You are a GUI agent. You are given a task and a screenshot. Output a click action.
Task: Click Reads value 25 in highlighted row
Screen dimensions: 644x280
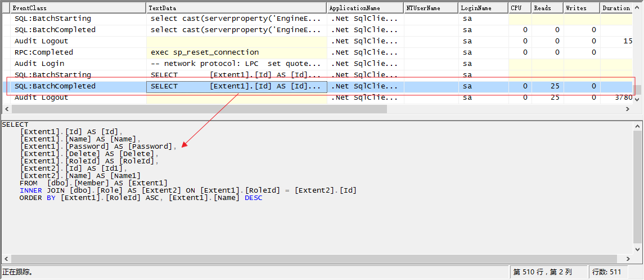547,86
